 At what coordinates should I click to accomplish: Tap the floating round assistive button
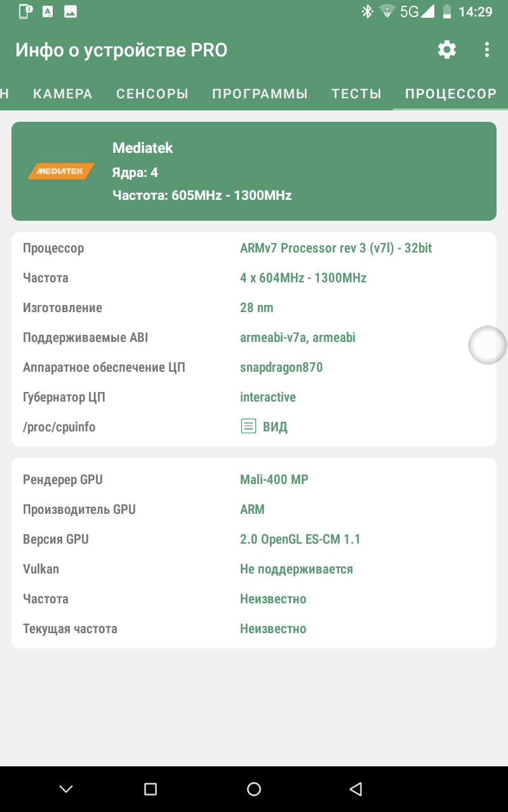coord(488,345)
